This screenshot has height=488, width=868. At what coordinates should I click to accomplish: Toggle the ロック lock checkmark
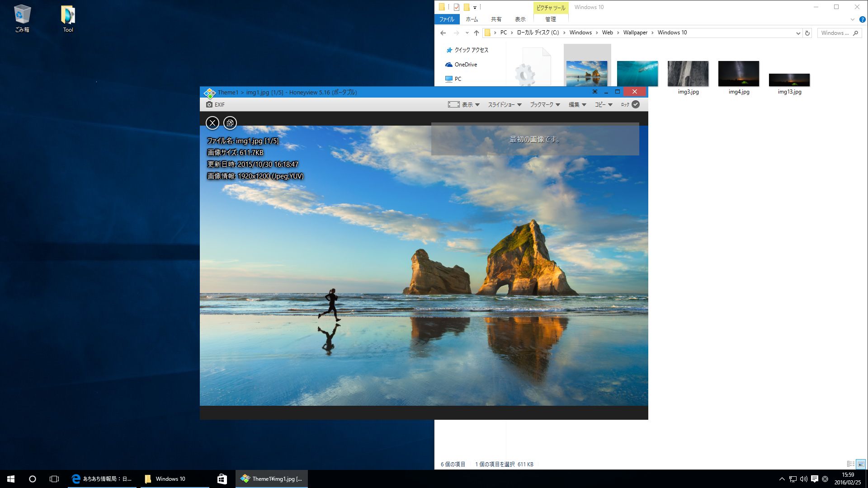636,104
